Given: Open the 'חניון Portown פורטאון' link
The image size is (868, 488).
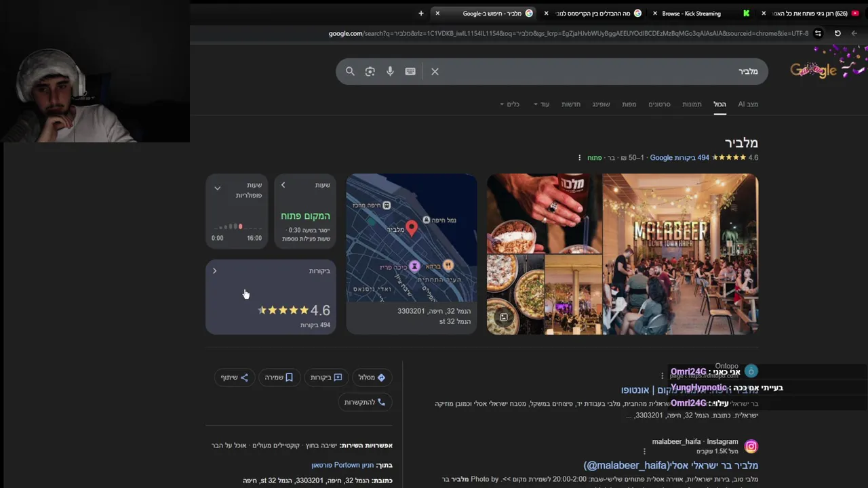Looking at the screenshot, I should coord(342,465).
